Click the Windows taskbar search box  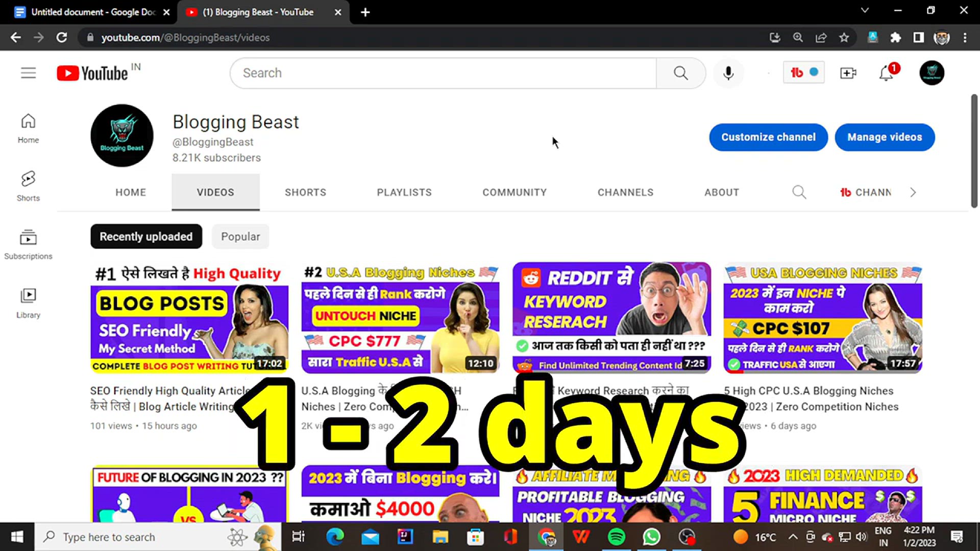point(158,537)
